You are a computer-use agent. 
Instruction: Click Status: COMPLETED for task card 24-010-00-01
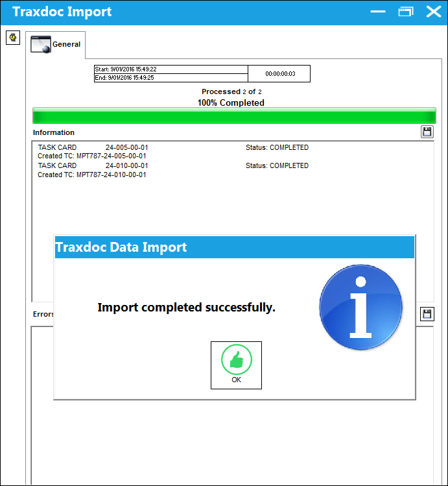tap(277, 165)
